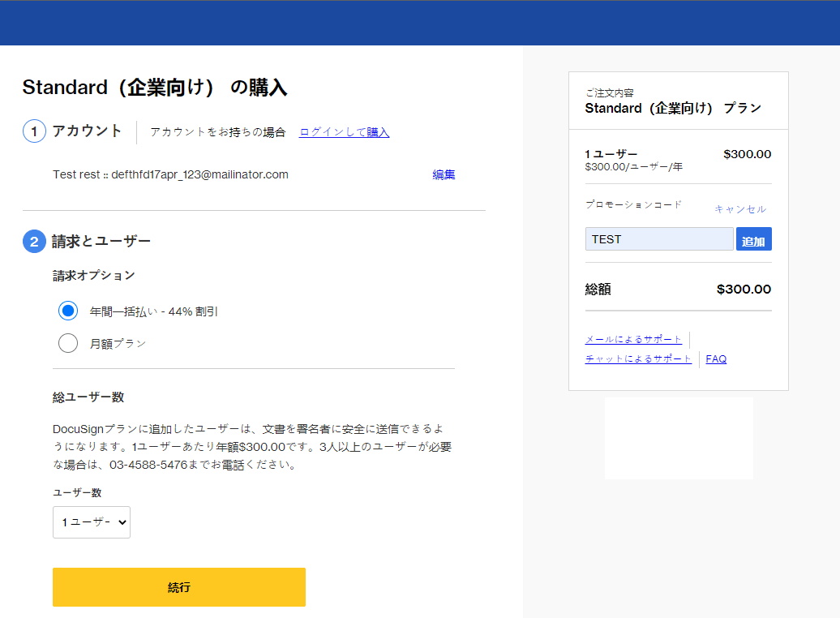
Task: Click the 総ユーザー数 heading
Action: click(88, 397)
